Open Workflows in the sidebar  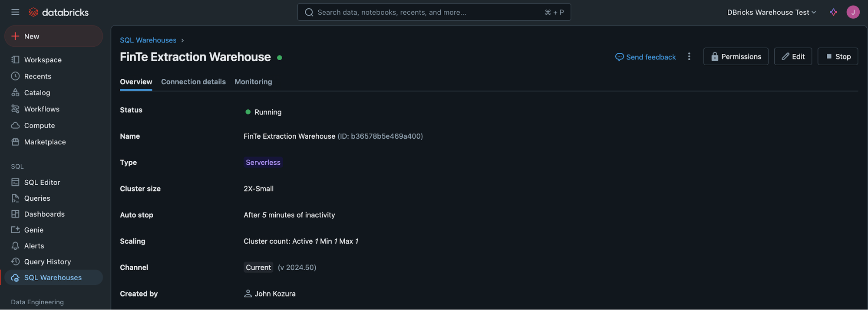coord(42,109)
